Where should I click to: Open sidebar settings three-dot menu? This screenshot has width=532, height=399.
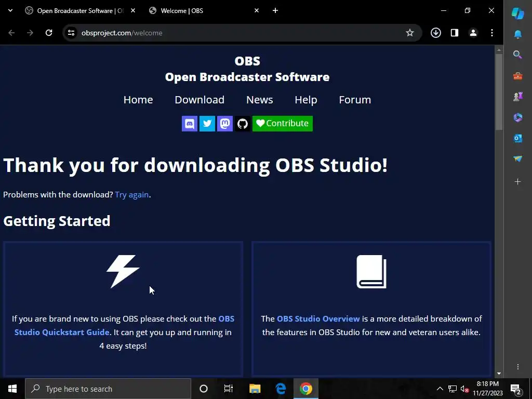[x=518, y=367]
